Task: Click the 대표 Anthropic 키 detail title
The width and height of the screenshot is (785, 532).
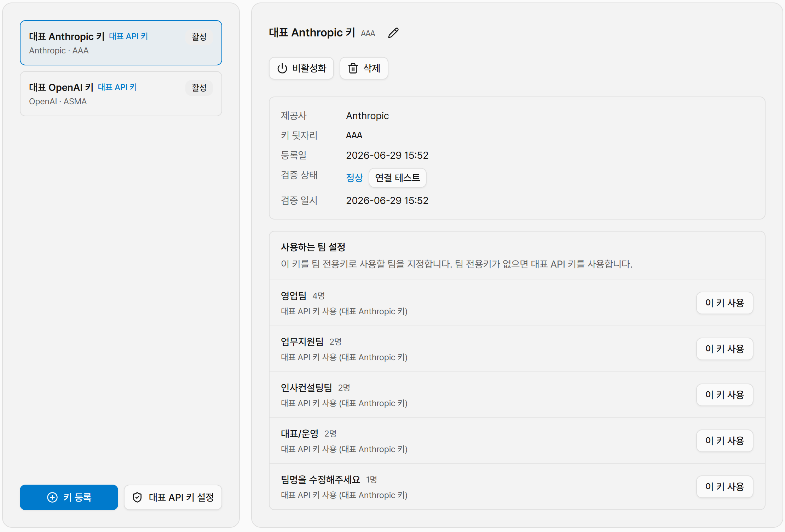Action: [312, 33]
